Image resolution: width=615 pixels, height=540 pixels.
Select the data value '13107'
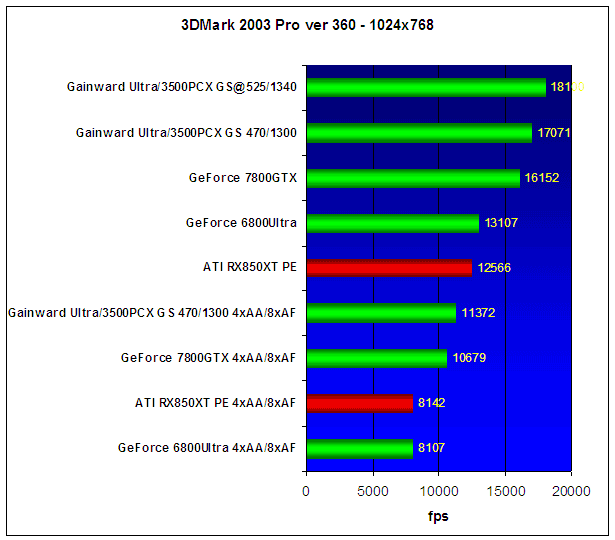[501, 223]
